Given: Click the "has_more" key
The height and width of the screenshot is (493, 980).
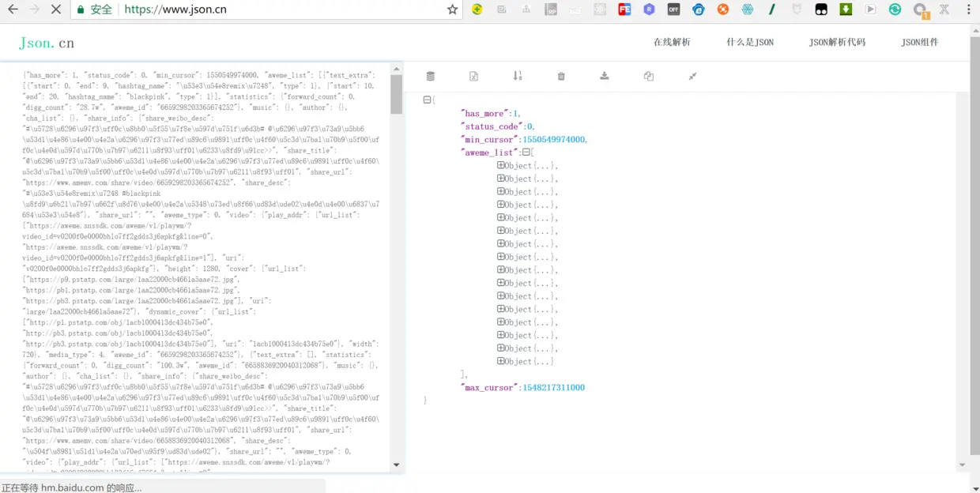Looking at the screenshot, I should point(486,114).
